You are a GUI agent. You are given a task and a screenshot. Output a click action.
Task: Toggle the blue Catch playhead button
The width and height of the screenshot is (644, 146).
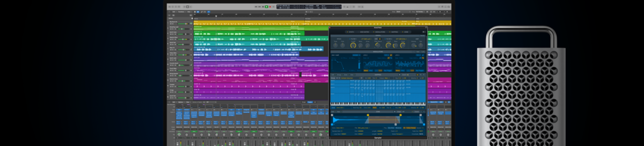click(208, 12)
